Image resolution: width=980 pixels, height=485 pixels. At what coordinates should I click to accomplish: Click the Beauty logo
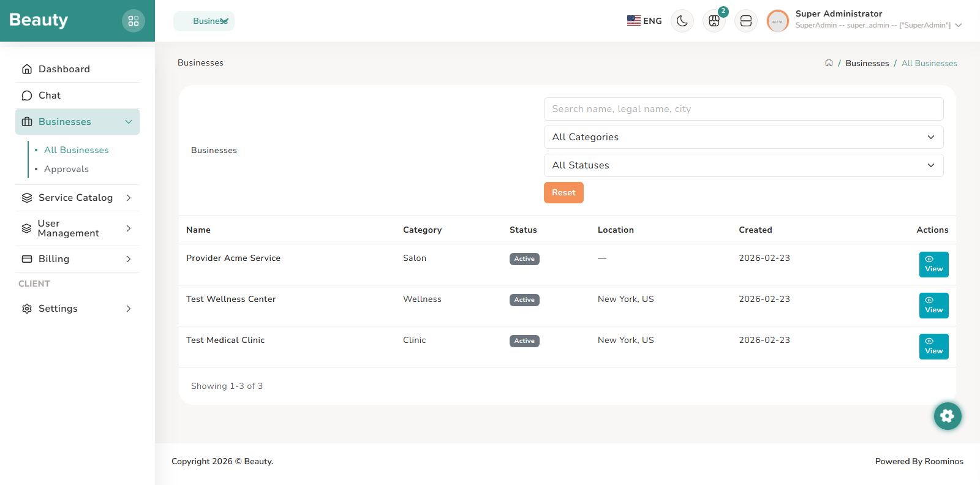coord(39,20)
